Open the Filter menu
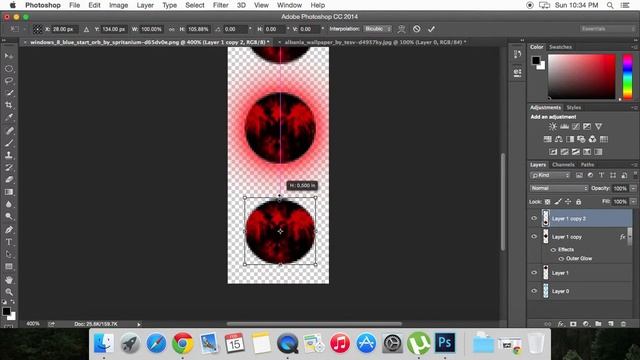Image resolution: width=640 pixels, height=360 pixels. 220,5
